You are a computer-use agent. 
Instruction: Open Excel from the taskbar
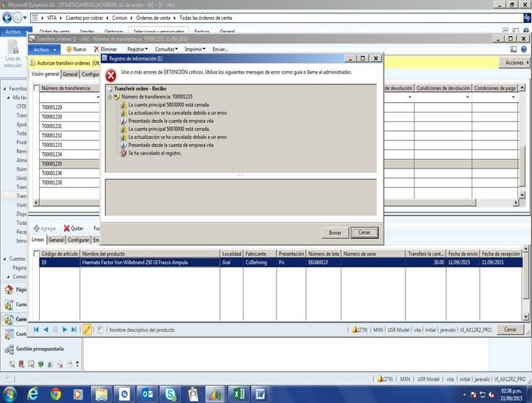(x=238, y=394)
